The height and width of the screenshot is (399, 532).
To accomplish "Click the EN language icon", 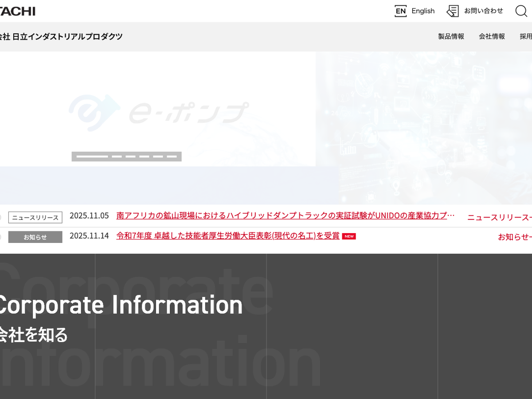I will click(400, 11).
